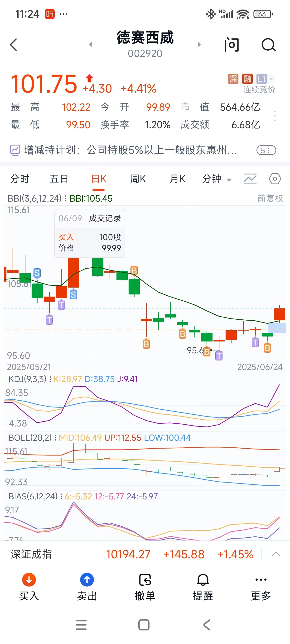Viewport: 290px width, 644px height.
Task: Tap the Android home square button
Action: click(x=144, y=625)
